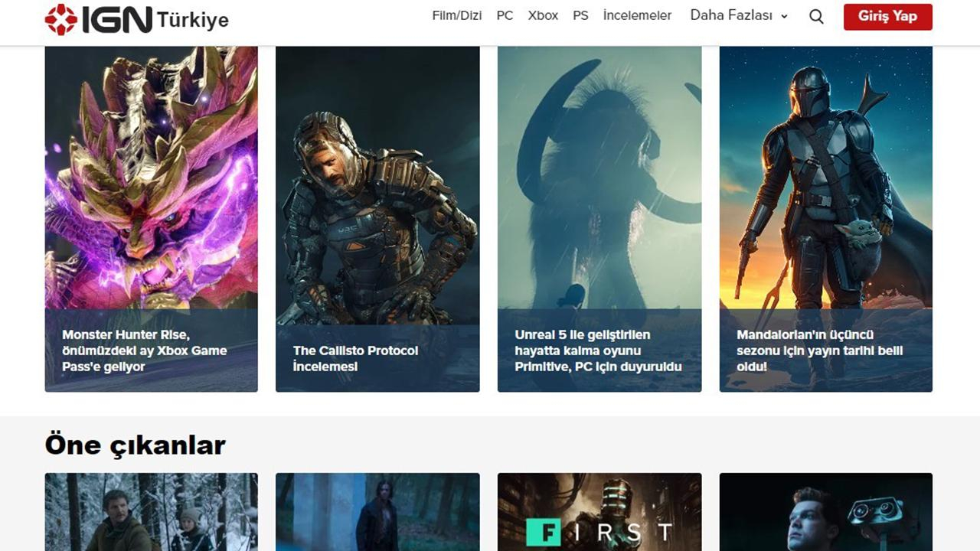Select the mammoth silhouette image
The width and height of the screenshot is (980, 551).
tap(599, 176)
